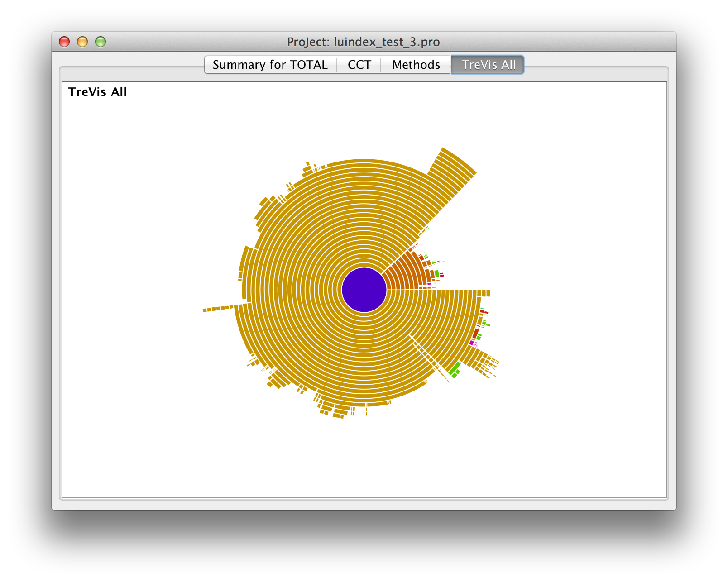Click the purple root node circle
The image size is (728, 582).
pyautogui.click(x=364, y=290)
